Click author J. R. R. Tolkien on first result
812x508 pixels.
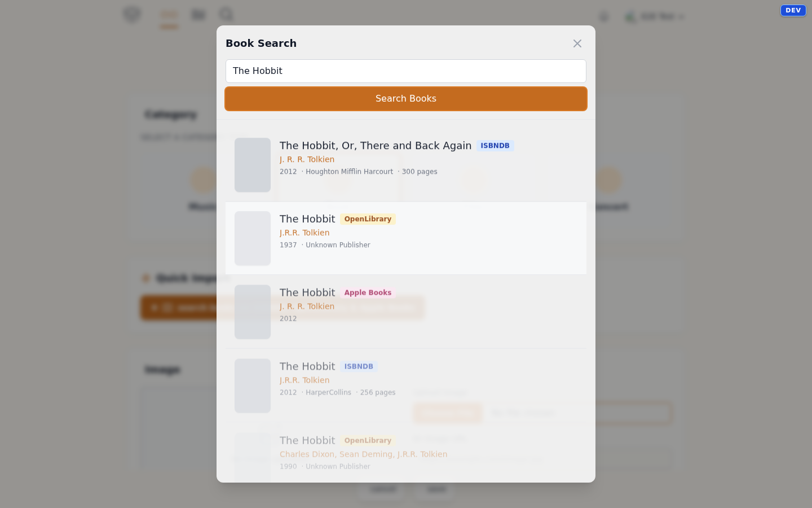pyautogui.click(x=307, y=160)
